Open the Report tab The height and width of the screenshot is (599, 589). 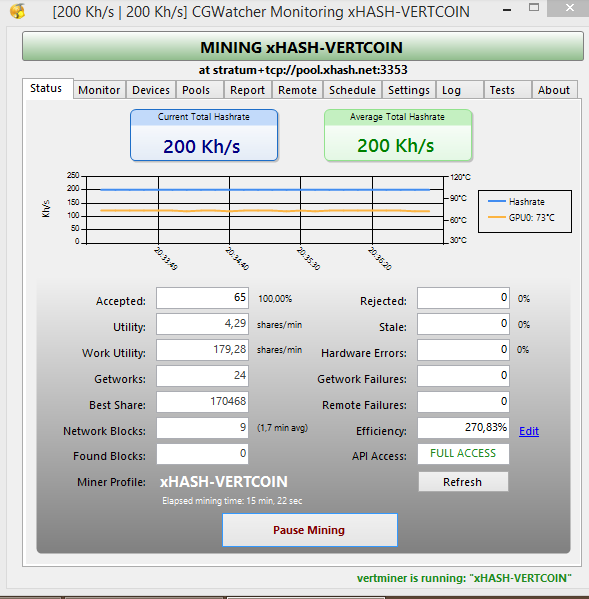[x=248, y=90]
